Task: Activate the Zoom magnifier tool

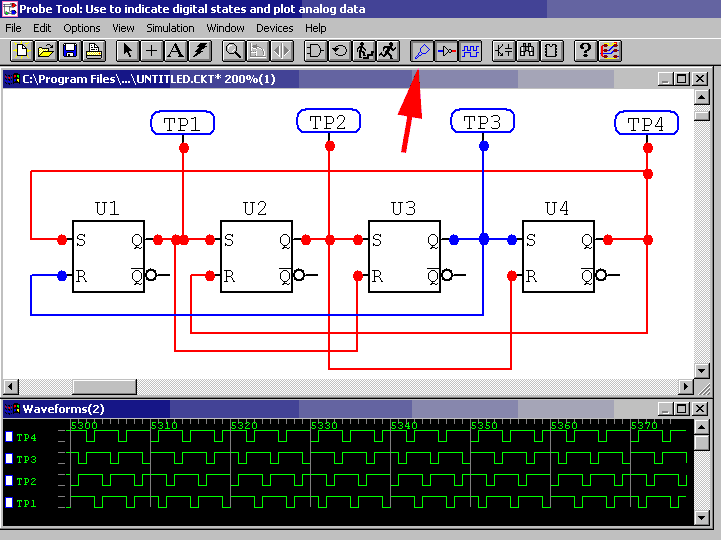Action: pos(233,51)
